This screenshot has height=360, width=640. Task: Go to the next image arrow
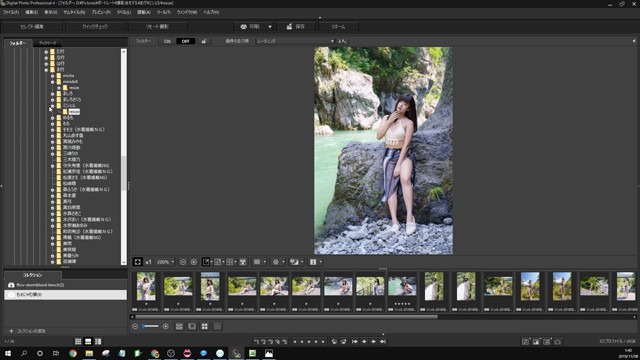click(373, 342)
